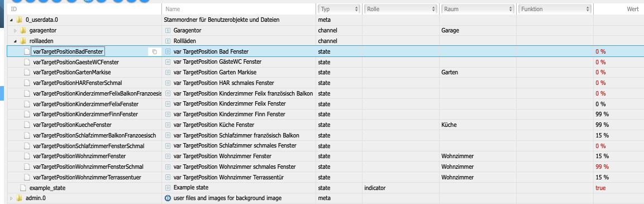
Task: Click file icon of varTargetPositionKuecheFenster
Action: tap(27, 125)
